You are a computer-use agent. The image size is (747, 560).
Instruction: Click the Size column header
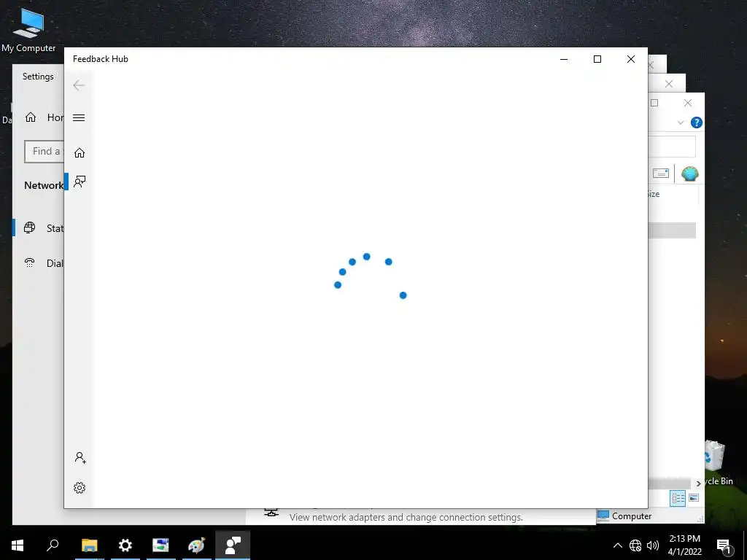click(x=654, y=194)
